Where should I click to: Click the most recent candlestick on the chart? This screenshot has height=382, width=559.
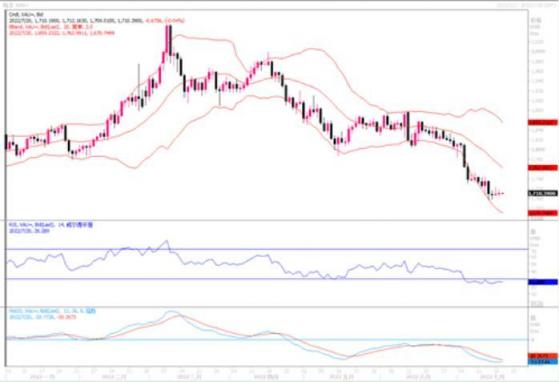point(502,193)
